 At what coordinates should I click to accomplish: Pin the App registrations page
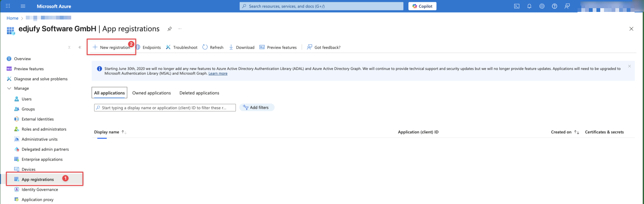169,29
